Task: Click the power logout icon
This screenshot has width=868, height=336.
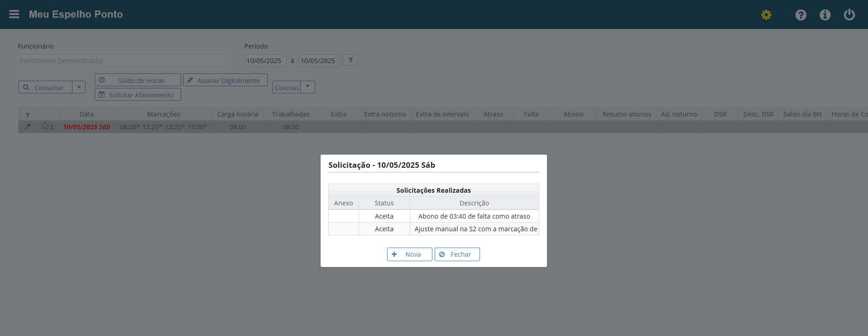Action: [x=849, y=15]
